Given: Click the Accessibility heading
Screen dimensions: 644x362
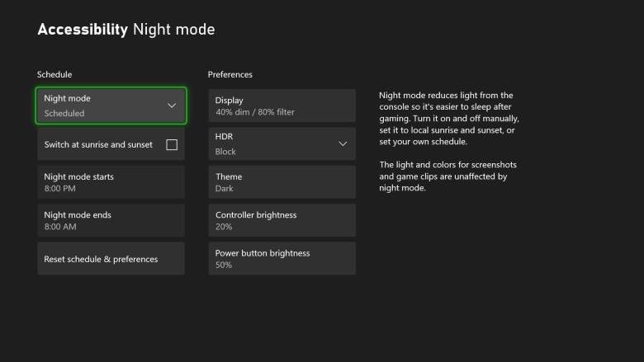Looking at the screenshot, I should (x=83, y=30).
